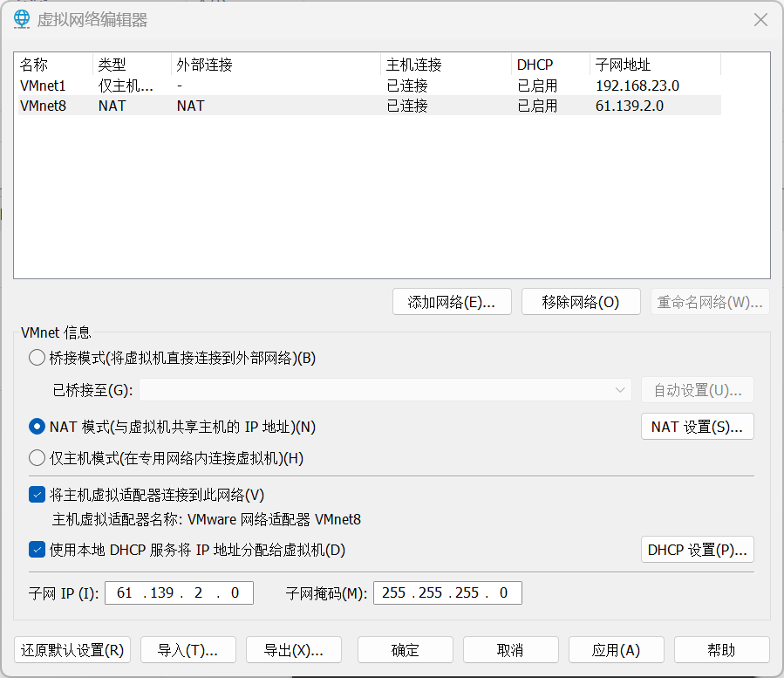
Task: Select bridged mode radio button
Action: pyautogui.click(x=37, y=358)
